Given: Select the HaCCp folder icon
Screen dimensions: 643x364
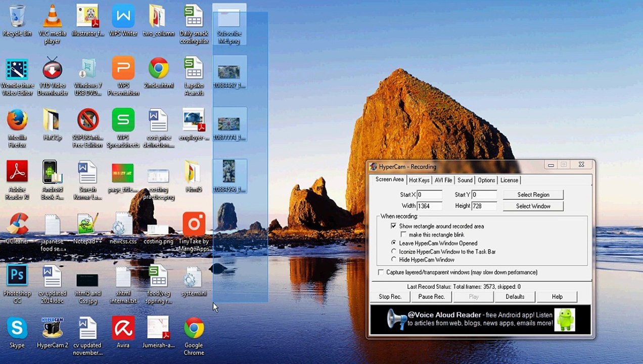Looking at the screenshot, I should (52, 125).
